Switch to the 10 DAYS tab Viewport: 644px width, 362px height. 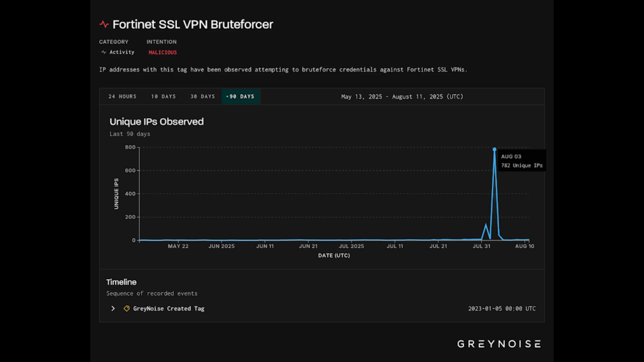click(x=163, y=97)
